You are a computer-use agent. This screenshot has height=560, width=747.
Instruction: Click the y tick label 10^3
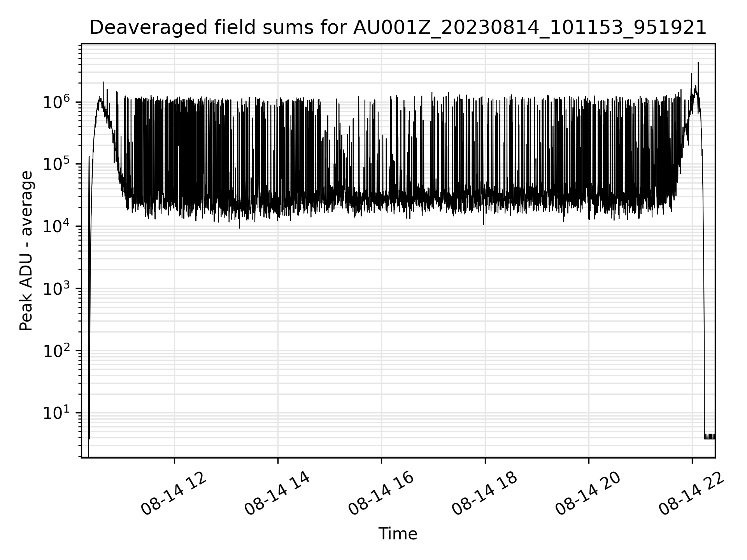(x=57, y=288)
